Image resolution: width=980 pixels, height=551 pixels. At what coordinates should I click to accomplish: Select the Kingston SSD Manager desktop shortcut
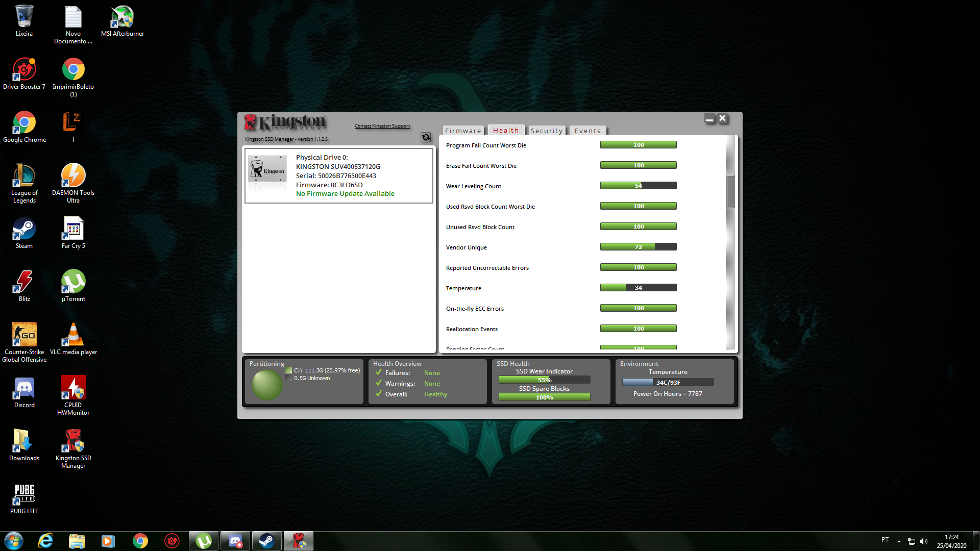(x=73, y=449)
